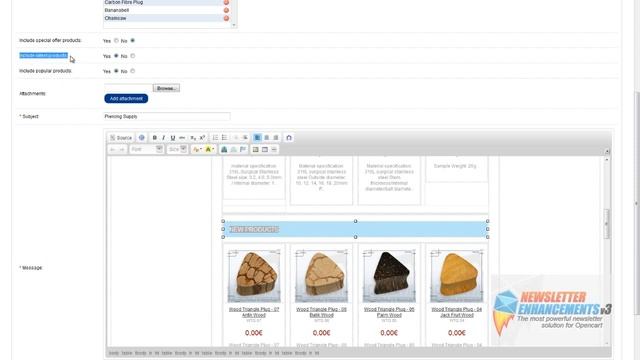640x360 pixels.
Task: Insert a table in the message
Action: pos(265,150)
